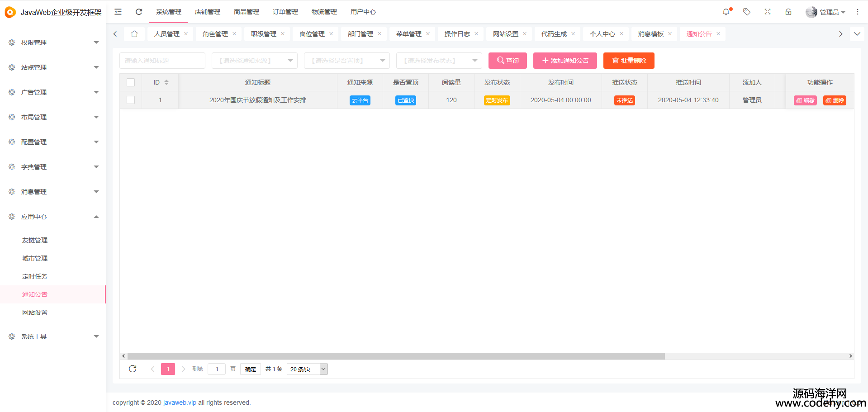The image size is (868, 412).
Task: Open the 操作日志 tab
Action: tap(457, 34)
